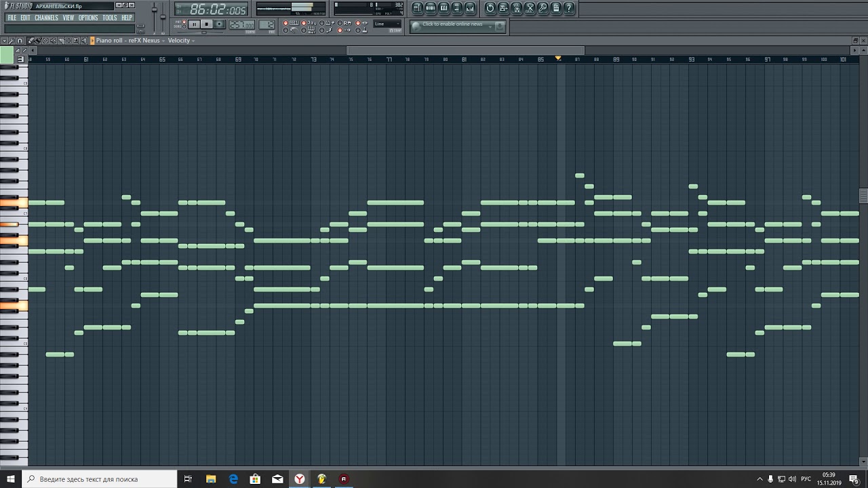Image resolution: width=868 pixels, height=488 pixels.
Task: Open the CHANNELS menu
Action: point(46,18)
